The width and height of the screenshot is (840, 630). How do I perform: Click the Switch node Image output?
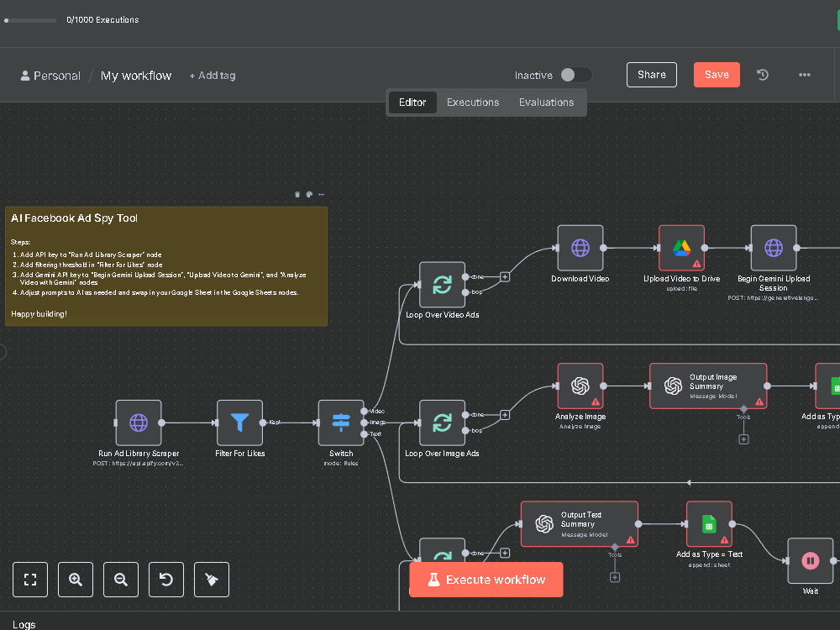click(365, 423)
